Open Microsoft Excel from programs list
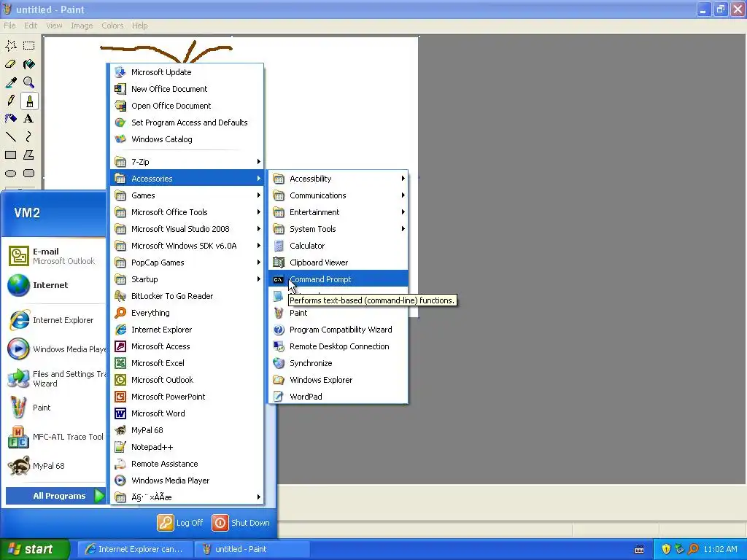 [187, 363]
